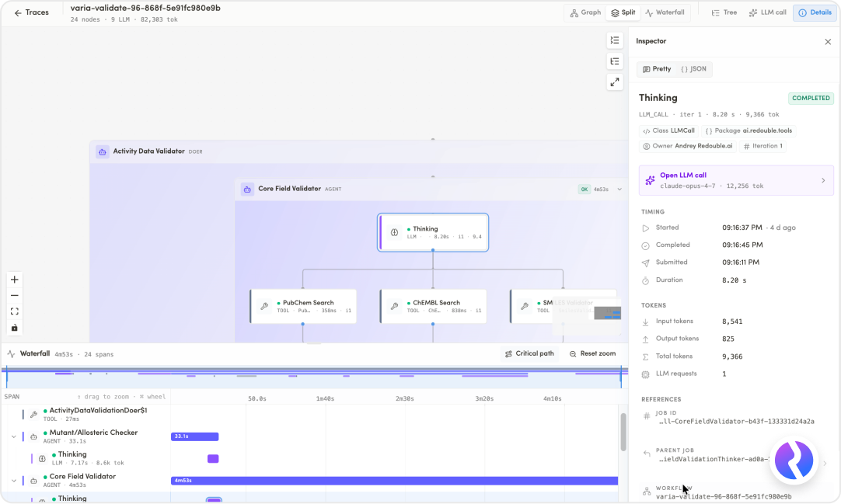Viewport: 841px width, 504px height.
Task: Click Class LLMCall tag
Action: [668, 130]
